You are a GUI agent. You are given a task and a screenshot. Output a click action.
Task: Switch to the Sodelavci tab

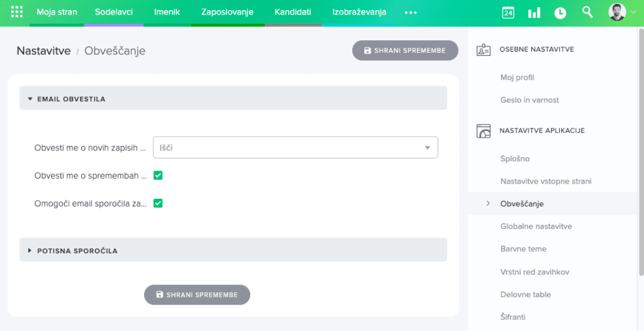pyautogui.click(x=114, y=13)
